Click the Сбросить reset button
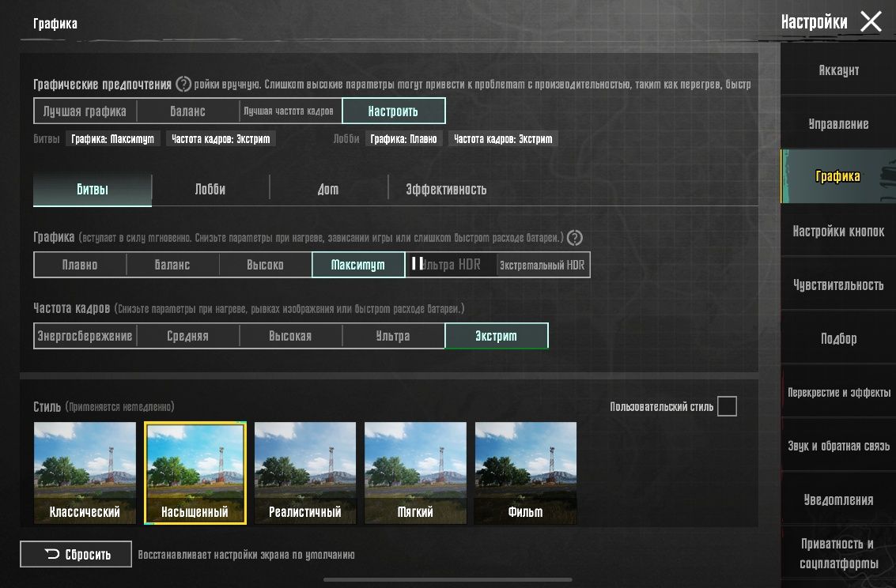Image resolution: width=896 pixels, height=588 pixels. click(76, 554)
